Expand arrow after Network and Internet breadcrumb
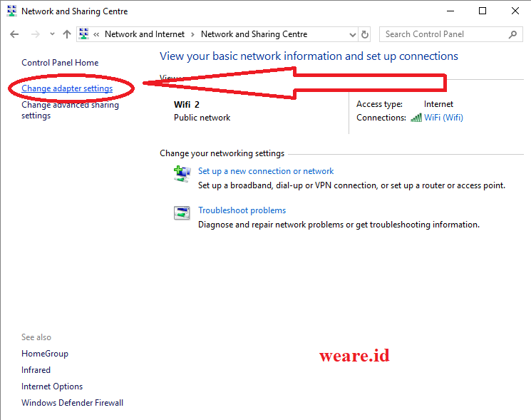 pos(192,34)
